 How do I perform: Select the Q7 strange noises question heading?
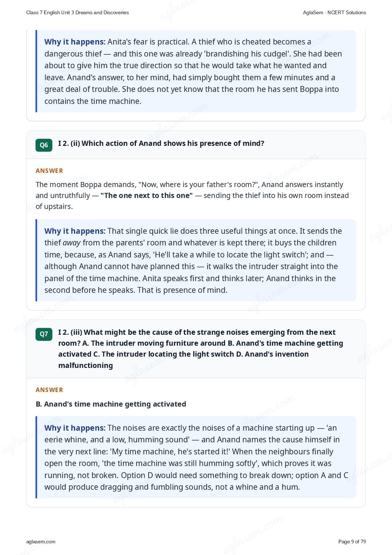(201, 349)
